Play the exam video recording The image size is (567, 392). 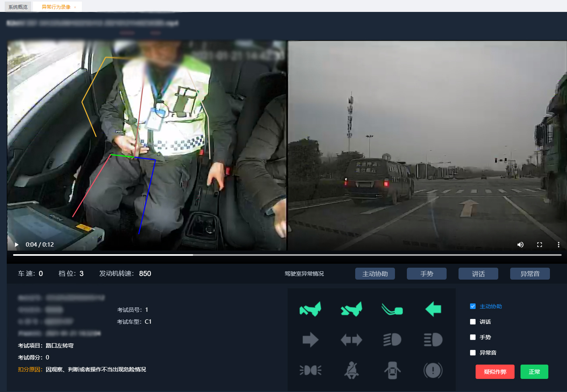(17, 245)
